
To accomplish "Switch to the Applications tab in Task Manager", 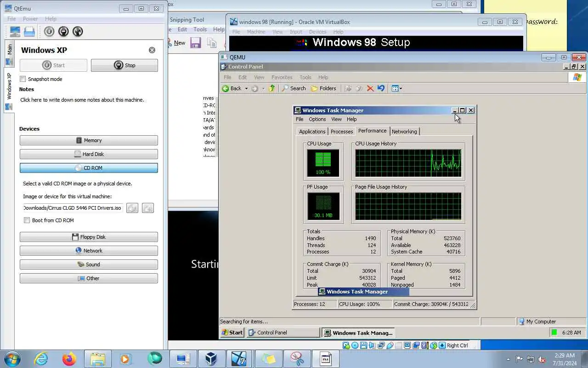I will click(312, 132).
